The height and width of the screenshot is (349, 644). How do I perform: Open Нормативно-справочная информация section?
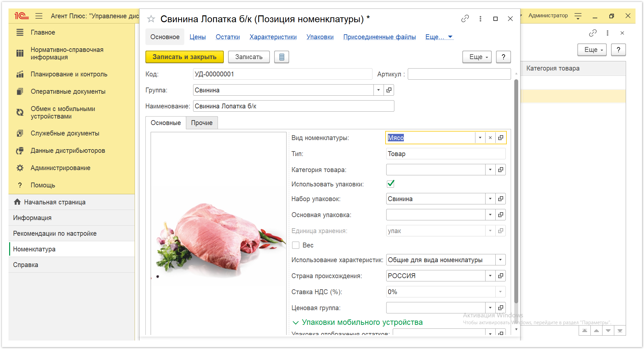pos(67,54)
